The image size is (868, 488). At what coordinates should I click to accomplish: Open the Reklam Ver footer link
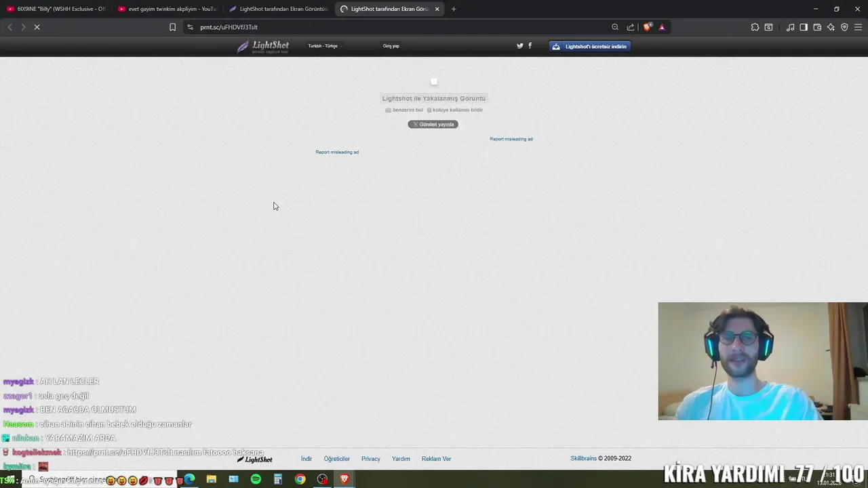[x=437, y=459]
